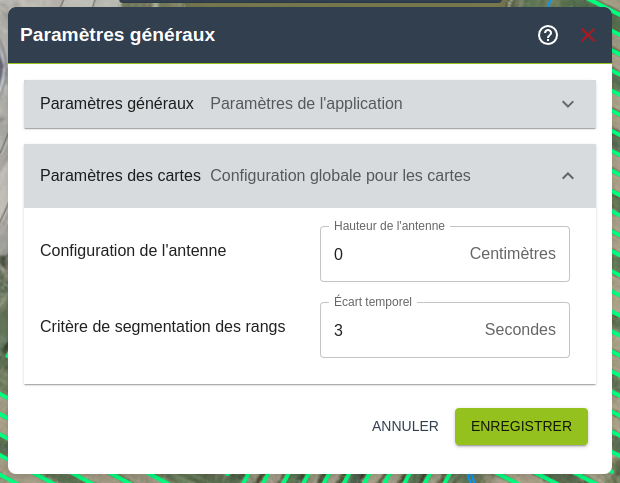620x483 pixels.
Task: Click the Configuration de l'antenne label
Action: [133, 250]
